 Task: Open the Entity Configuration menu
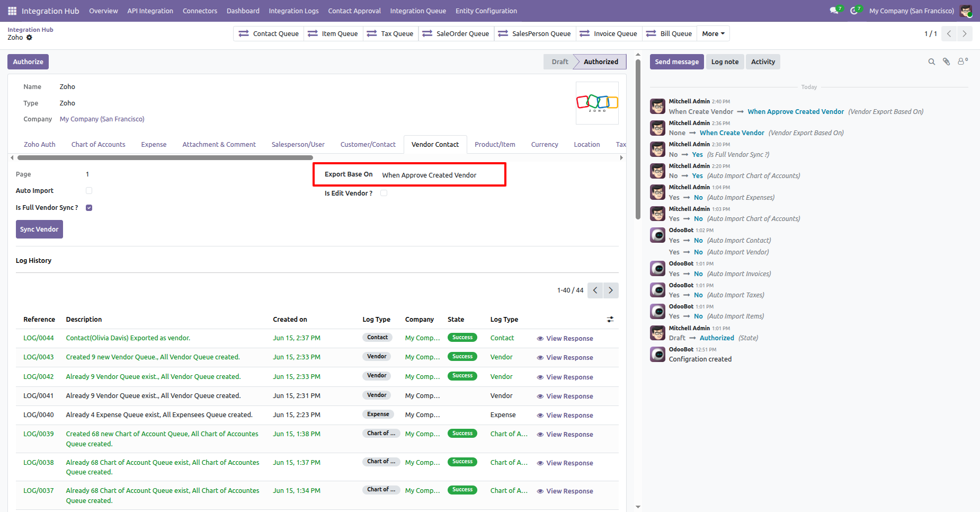click(x=486, y=11)
